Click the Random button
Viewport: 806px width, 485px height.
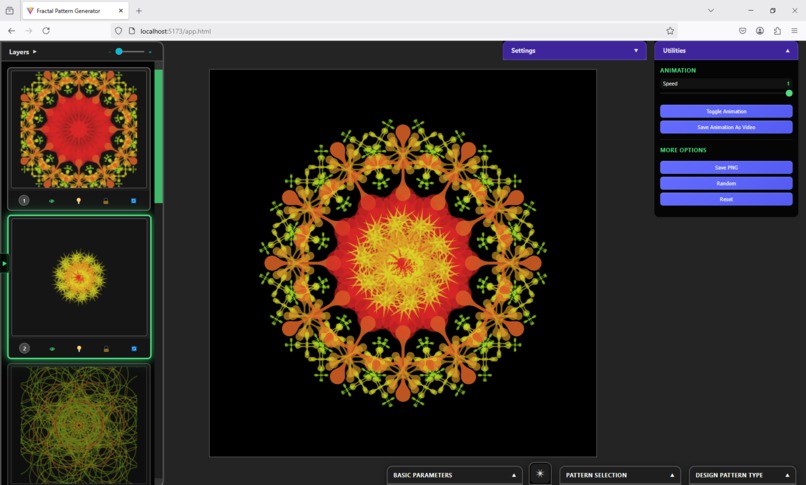pos(726,183)
